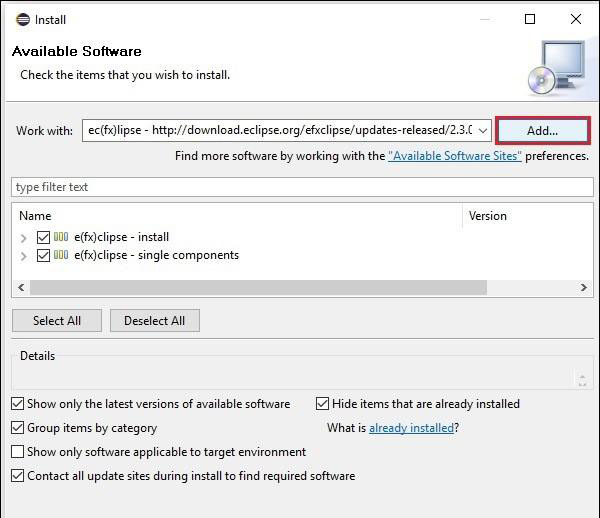
Task: Click the horizontal scrollbar thumb in the list
Action: (258, 287)
